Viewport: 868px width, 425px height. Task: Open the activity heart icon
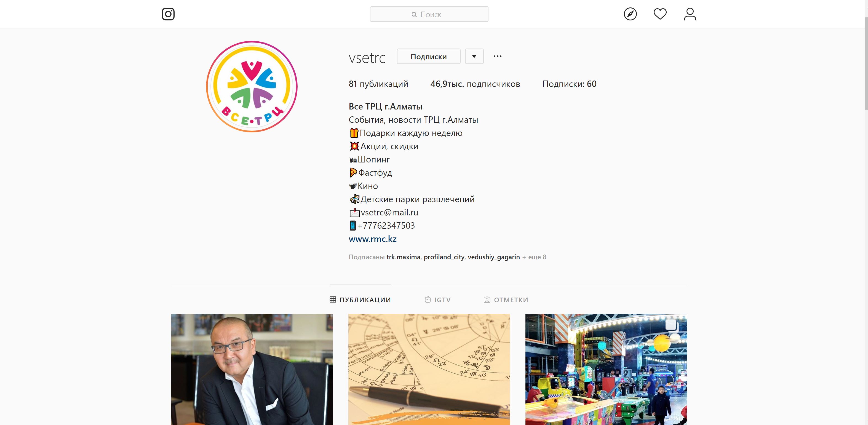click(x=660, y=14)
